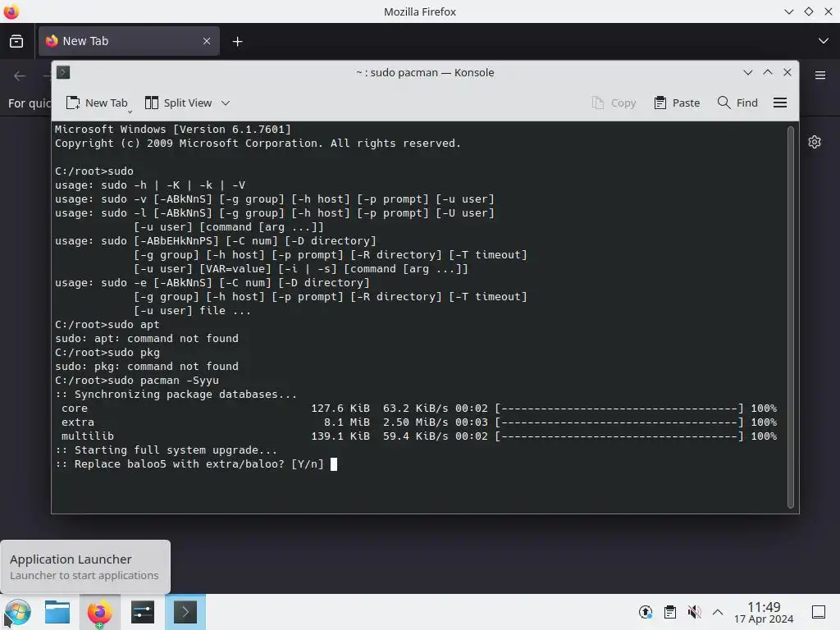840x630 pixels.
Task: Open Konsole hamburger menu
Action: click(780, 103)
